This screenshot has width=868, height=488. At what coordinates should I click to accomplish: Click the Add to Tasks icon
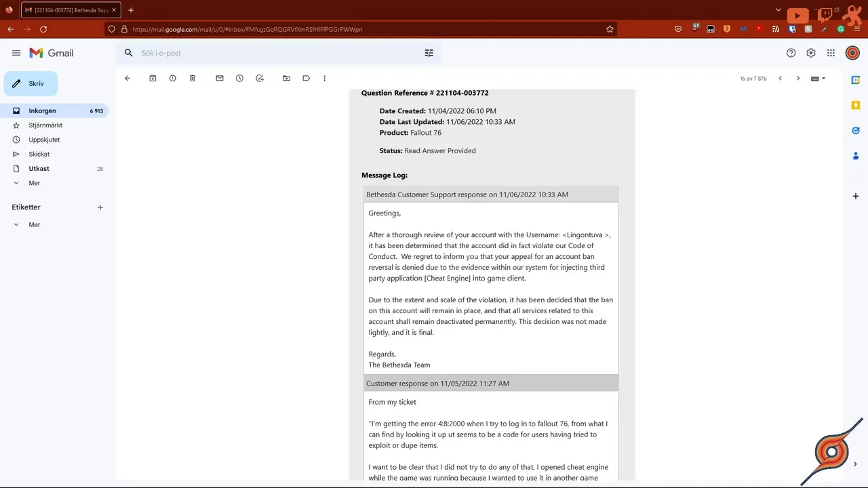click(x=259, y=79)
